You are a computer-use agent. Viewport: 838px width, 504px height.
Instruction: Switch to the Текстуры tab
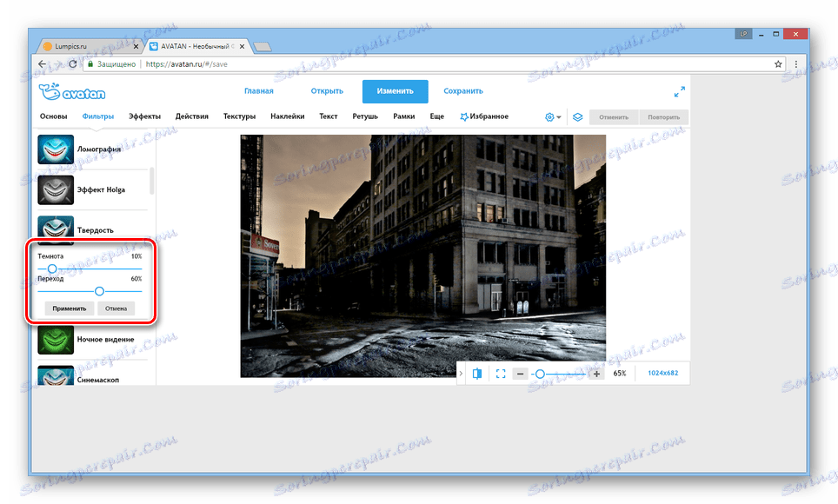point(239,116)
